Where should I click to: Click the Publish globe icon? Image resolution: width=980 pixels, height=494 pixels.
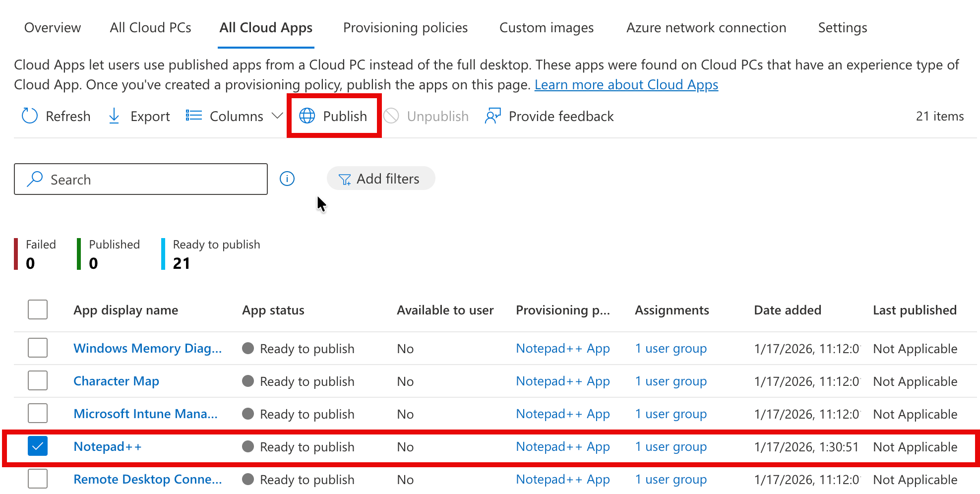[x=307, y=116]
